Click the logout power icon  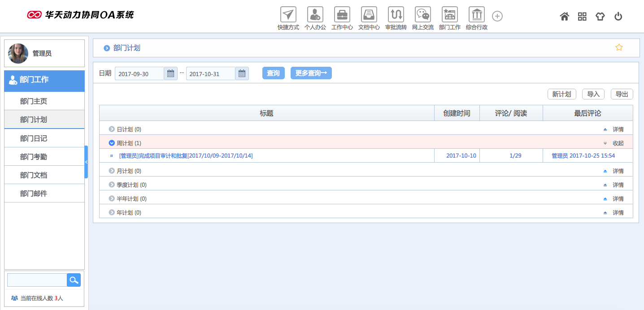(x=618, y=16)
